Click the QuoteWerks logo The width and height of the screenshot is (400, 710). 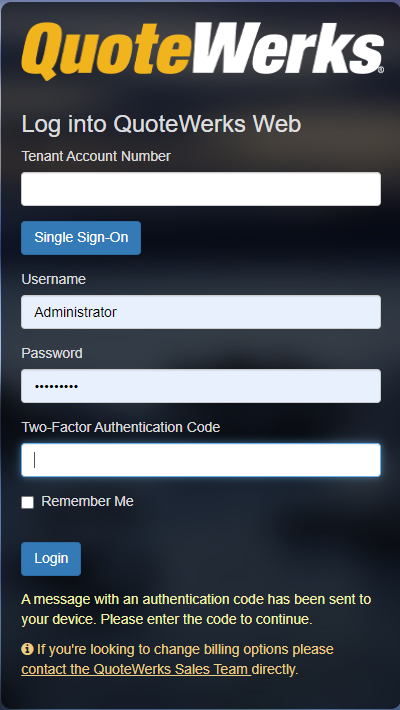[x=202, y=50]
